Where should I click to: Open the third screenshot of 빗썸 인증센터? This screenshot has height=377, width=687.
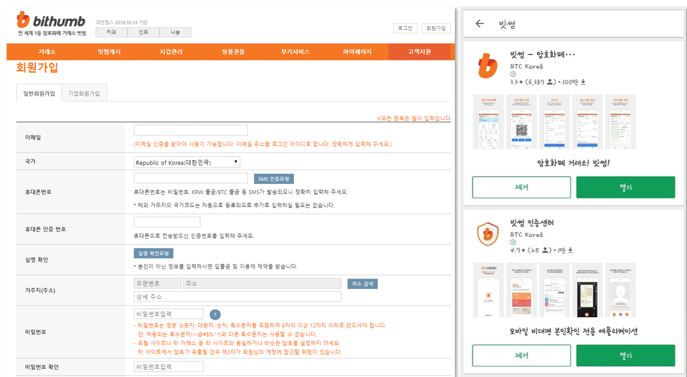(554, 290)
